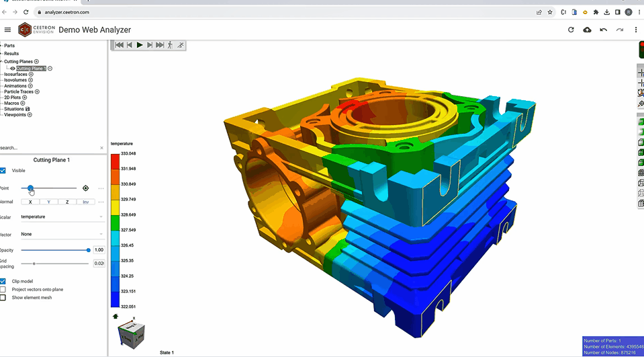644x357 pixels.
Task: Click the Point position slider
Action: (48, 188)
